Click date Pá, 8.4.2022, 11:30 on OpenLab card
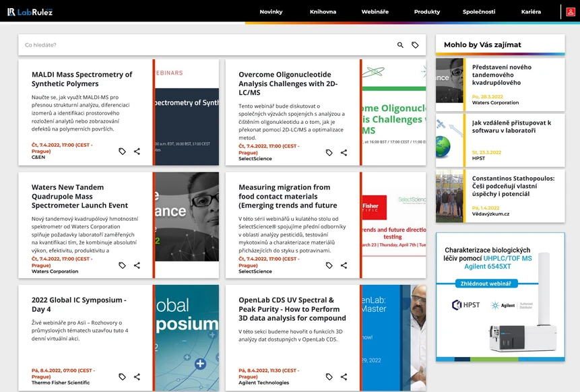The image size is (580, 392). pyautogui.click(x=269, y=373)
